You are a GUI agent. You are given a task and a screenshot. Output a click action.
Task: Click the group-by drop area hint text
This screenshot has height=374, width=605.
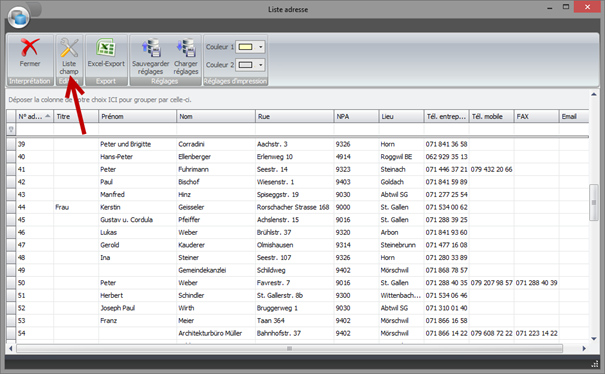tap(100, 100)
